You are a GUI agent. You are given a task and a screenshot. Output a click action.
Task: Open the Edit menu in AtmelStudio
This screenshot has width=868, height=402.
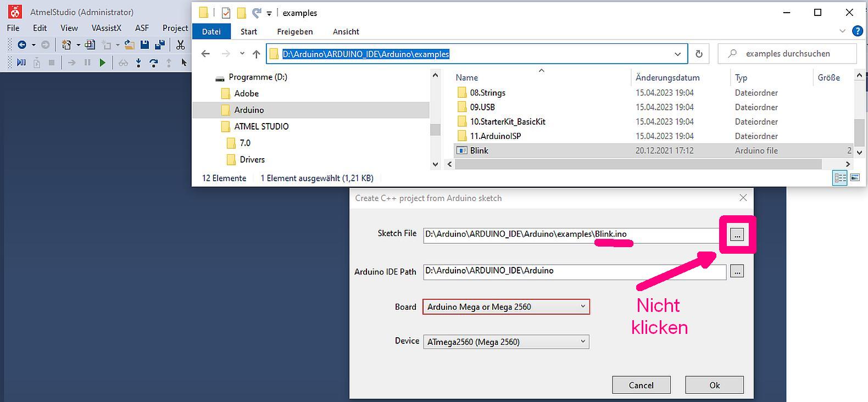pos(40,28)
